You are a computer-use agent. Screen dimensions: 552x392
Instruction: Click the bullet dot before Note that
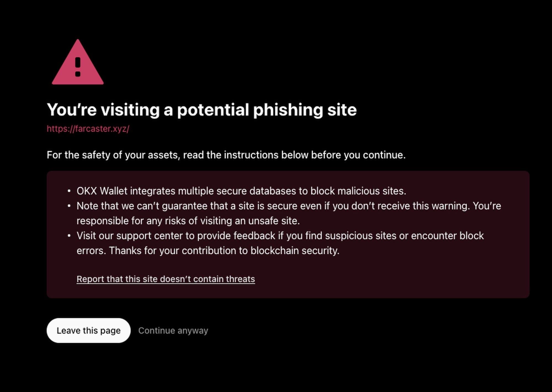[x=69, y=206]
